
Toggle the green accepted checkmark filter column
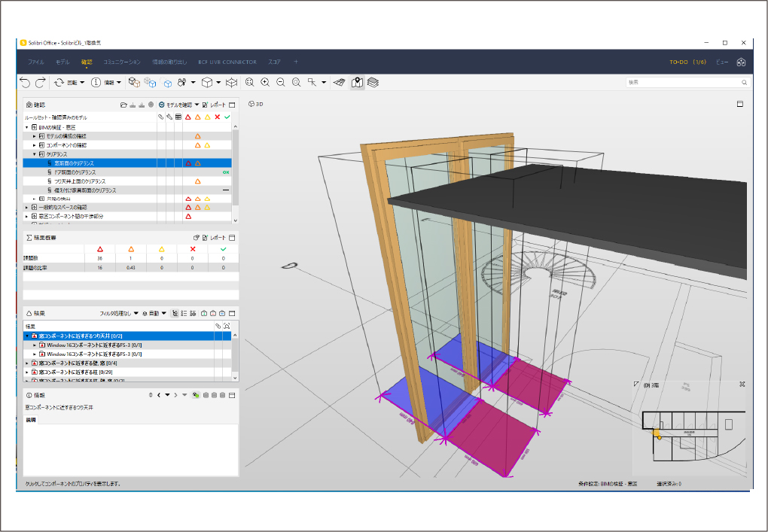pos(226,117)
